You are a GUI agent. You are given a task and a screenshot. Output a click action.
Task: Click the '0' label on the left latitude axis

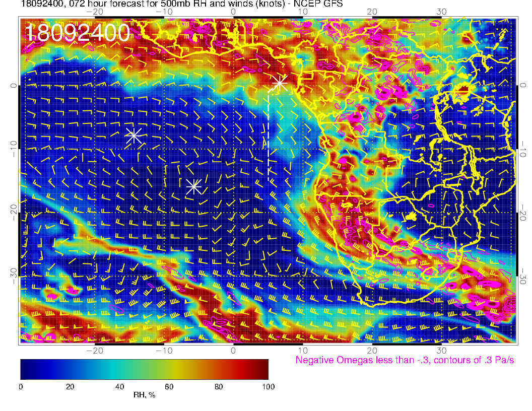(x=13, y=86)
